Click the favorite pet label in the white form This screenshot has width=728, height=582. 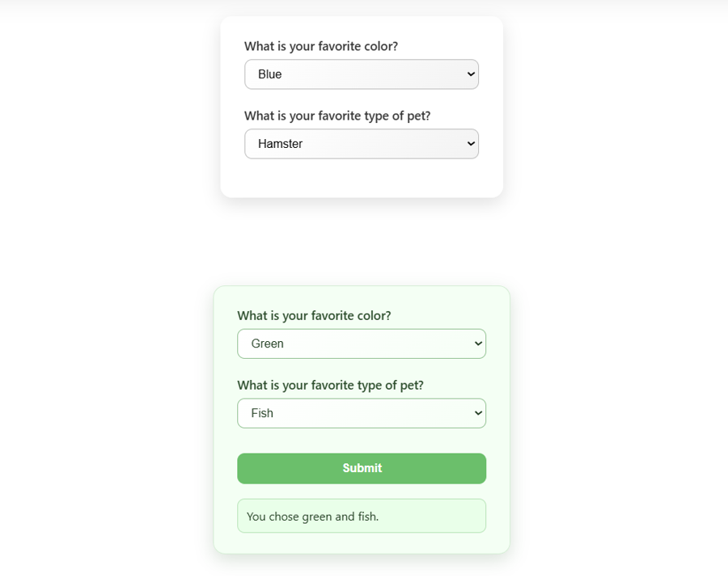[x=337, y=116]
